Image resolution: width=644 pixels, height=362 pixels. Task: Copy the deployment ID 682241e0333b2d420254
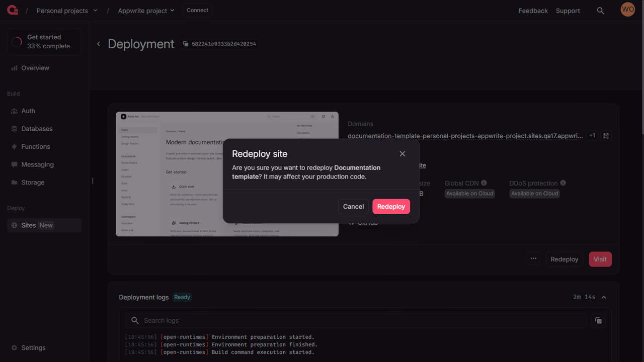click(x=220, y=44)
